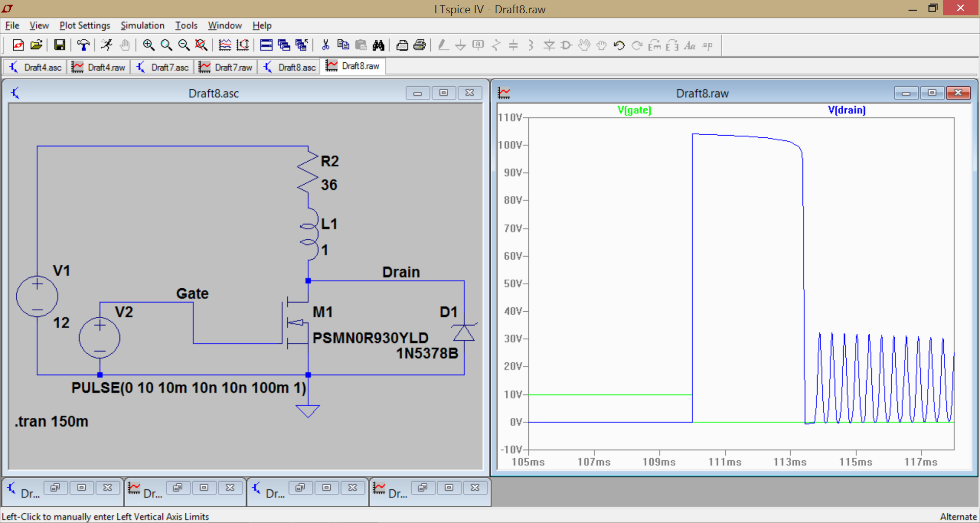Click the Redo arrow icon
Screen dimensions: 980x523
(637, 45)
